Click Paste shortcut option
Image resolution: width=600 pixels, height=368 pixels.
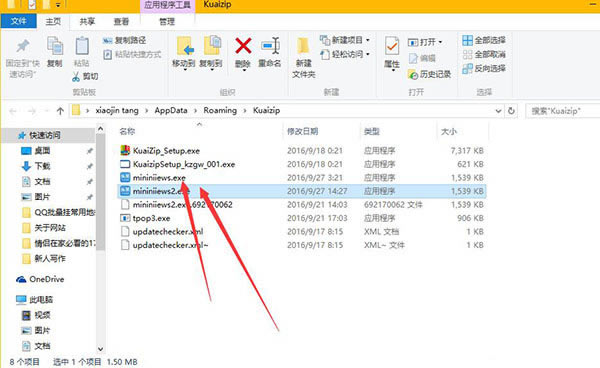(x=132, y=54)
